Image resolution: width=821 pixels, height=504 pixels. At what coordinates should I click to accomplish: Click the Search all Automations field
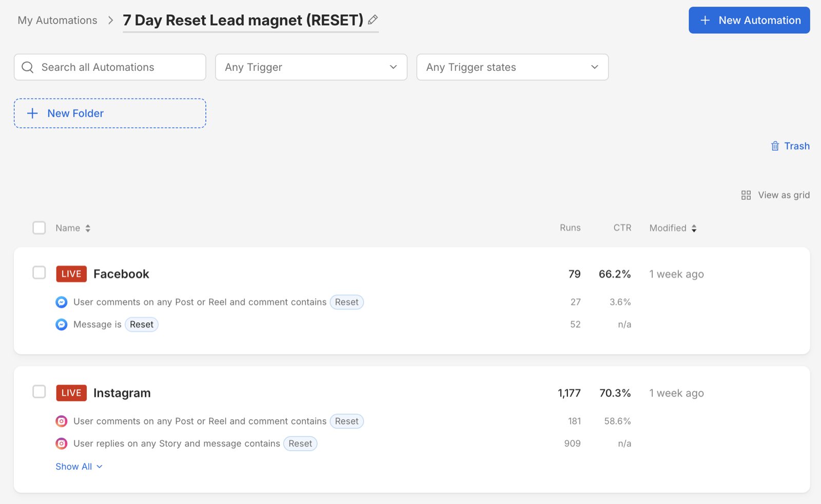click(110, 67)
